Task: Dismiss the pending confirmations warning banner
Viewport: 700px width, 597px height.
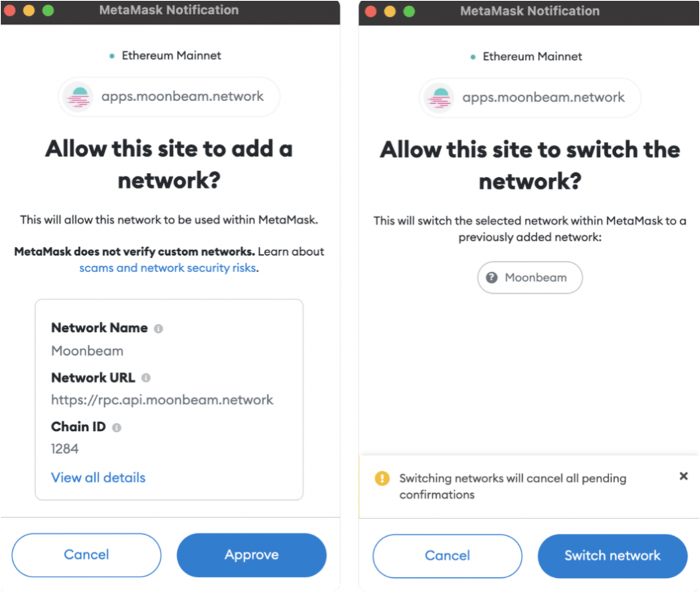Action: 683,476
